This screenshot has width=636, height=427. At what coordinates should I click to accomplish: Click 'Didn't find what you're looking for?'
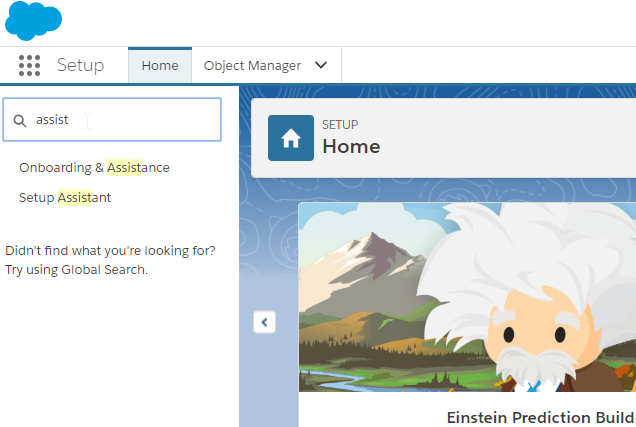click(x=110, y=251)
